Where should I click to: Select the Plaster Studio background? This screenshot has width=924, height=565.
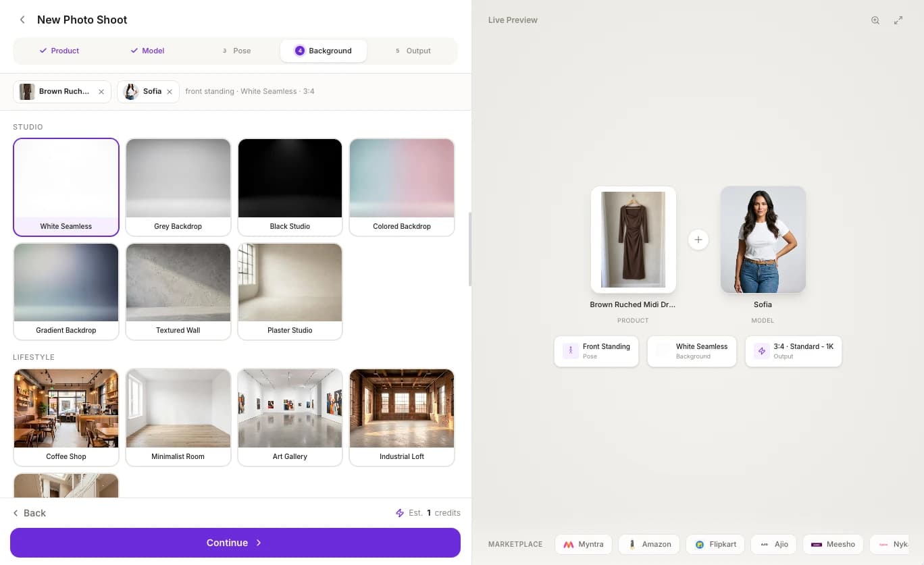pyautogui.click(x=290, y=291)
